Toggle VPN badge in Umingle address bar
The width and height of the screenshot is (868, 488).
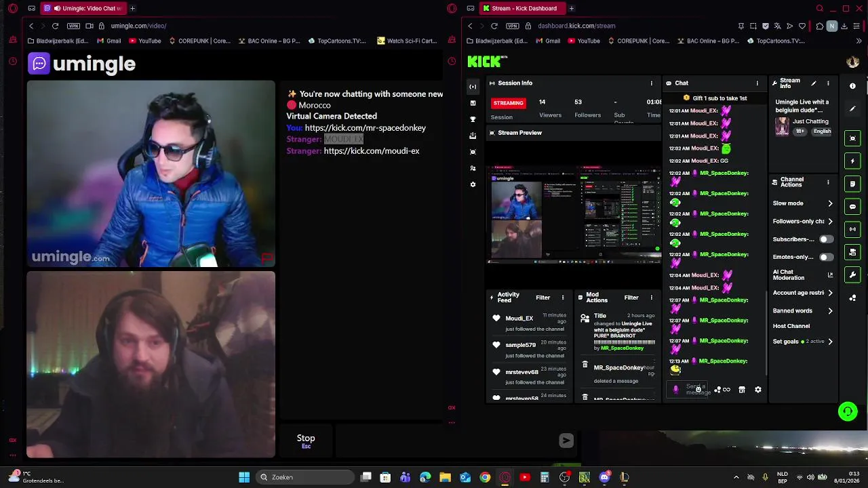tap(73, 26)
